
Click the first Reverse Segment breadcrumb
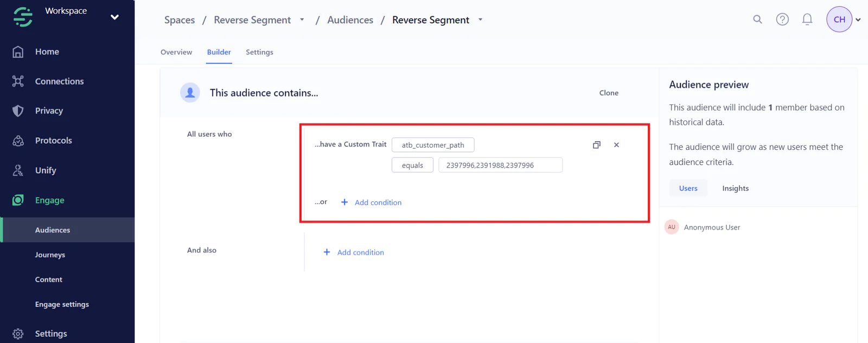pyautogui.click(x=252, y=20)
